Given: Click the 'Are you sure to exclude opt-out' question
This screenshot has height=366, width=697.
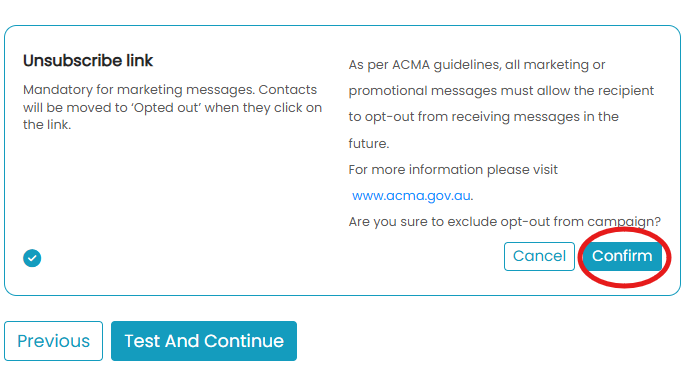Looking at the screenshot, I should (505, 222).
